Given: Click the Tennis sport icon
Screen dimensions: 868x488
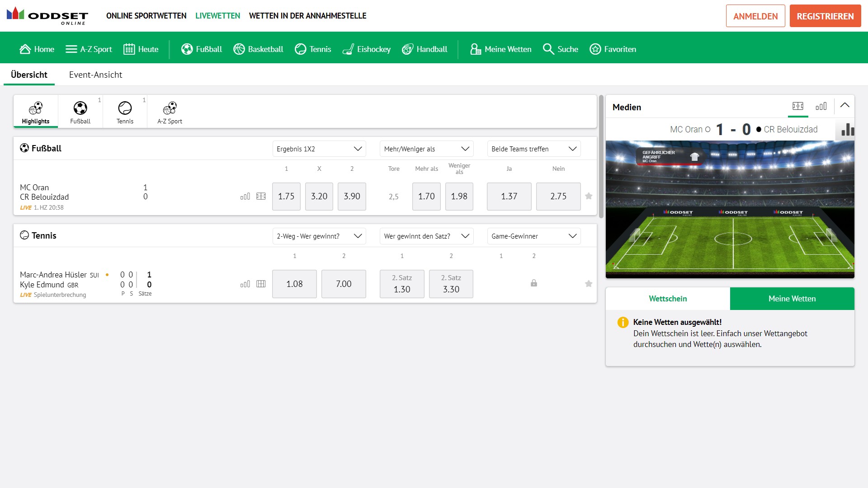Looking at the screenshot, I should pos(125,108).
